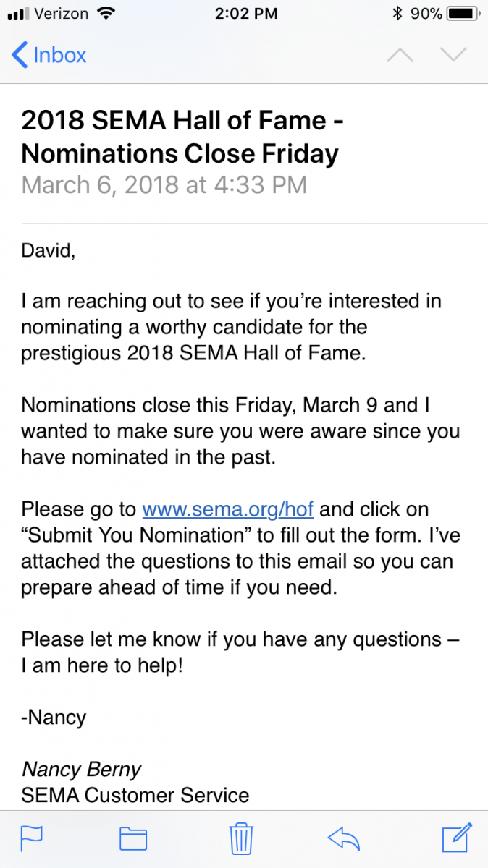Go to previous message with up arrow

point(400,56)
